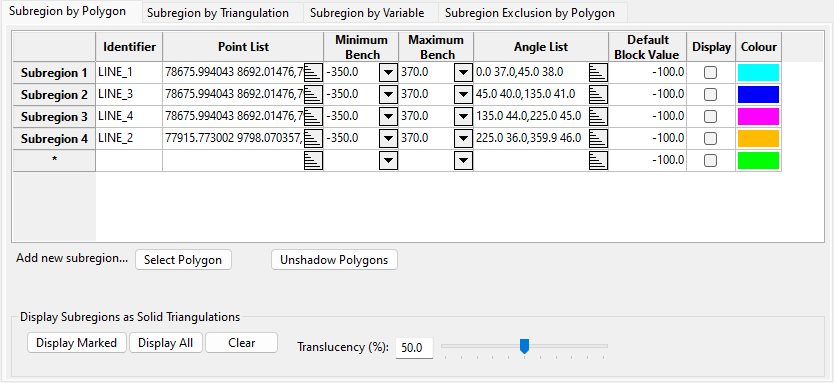
Task: Open Point List editor icon for Subregion 1
Action: pos(313,72)
